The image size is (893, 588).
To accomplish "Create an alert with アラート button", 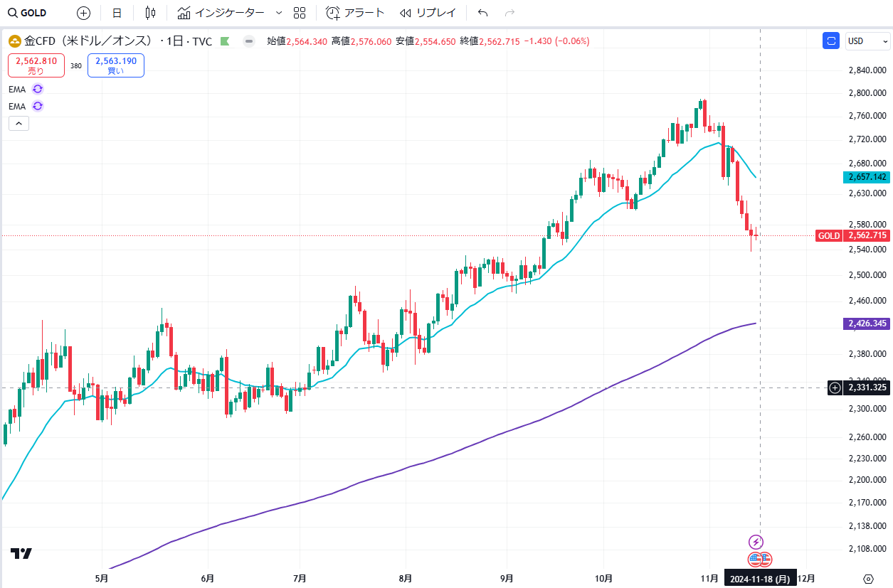I will coord(355,13).
